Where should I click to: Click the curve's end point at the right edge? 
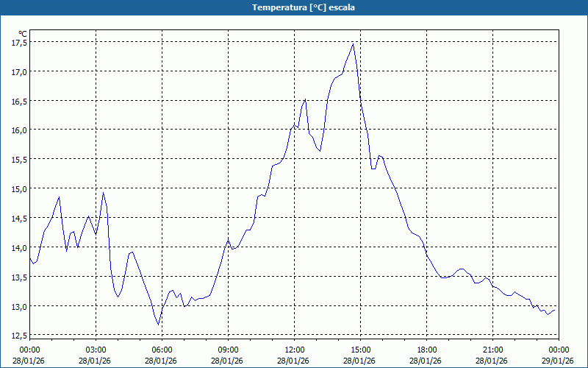pos(555,309)
